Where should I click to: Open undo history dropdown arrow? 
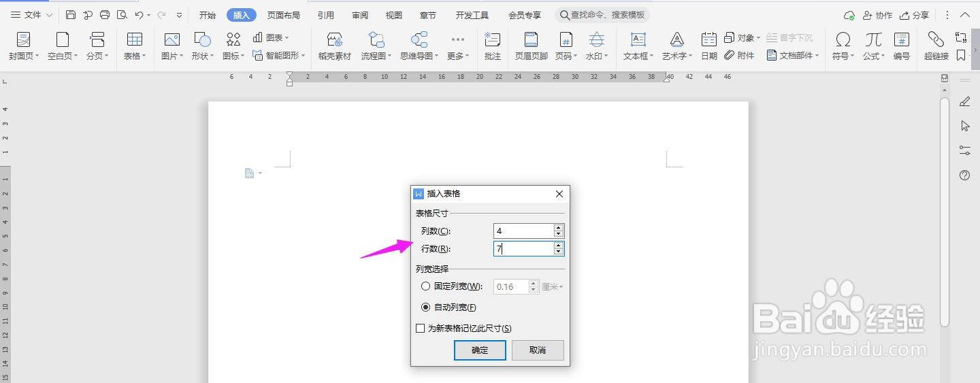(x=148, y=15)
